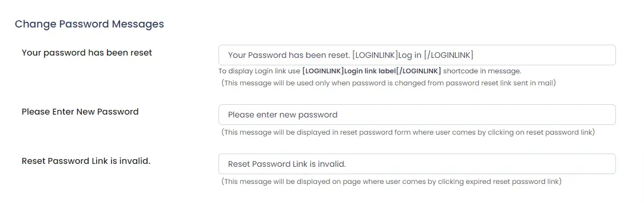Focus the password reset success message field
644x212 pixels.
pos(417,55)
